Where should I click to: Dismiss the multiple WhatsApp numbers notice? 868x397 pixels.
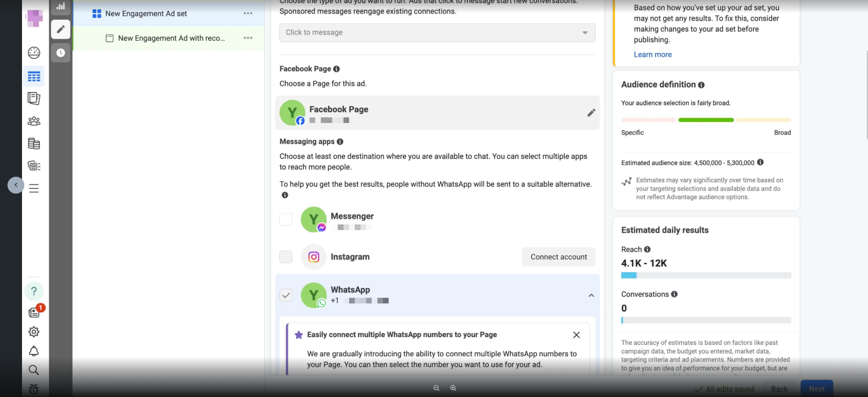click(x=576, y=335)
